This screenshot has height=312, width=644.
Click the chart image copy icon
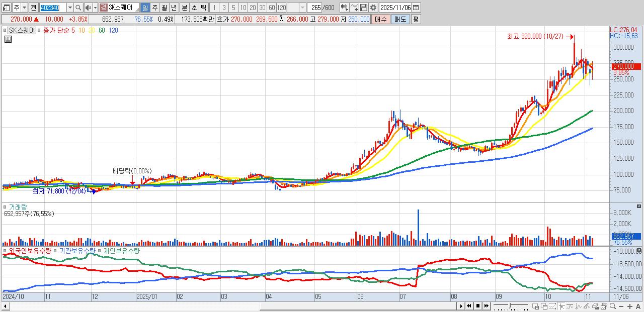pos(604,306)
